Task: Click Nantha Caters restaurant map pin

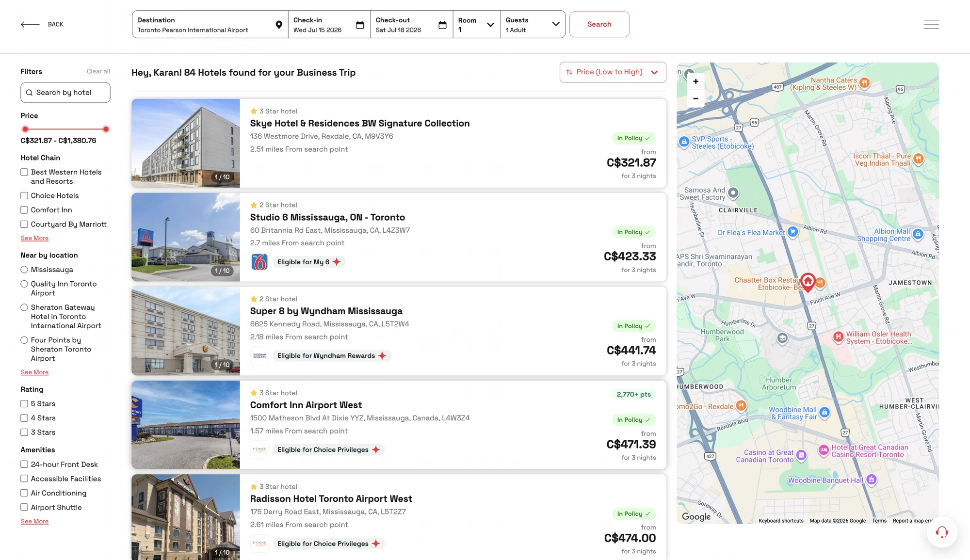Action: (864, 83)
